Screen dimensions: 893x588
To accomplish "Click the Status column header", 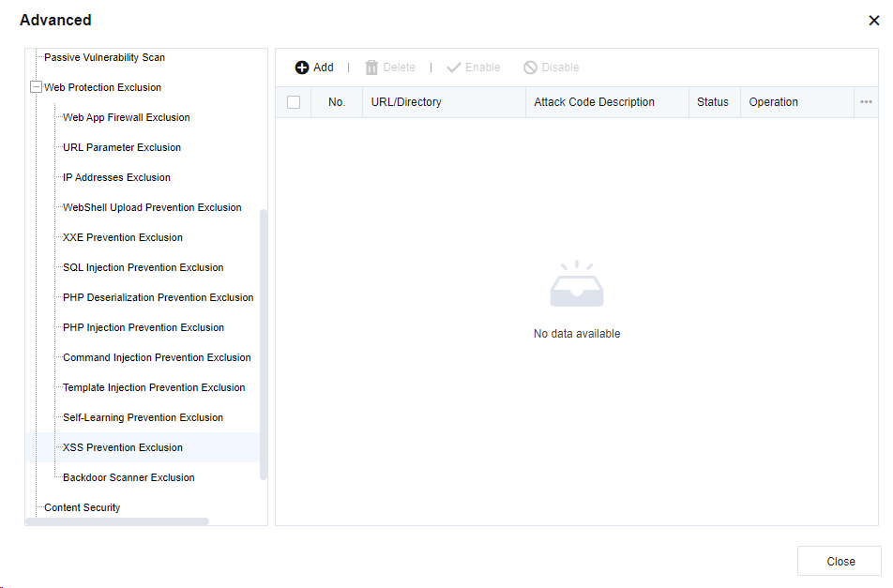I will [x=713, y=102].
